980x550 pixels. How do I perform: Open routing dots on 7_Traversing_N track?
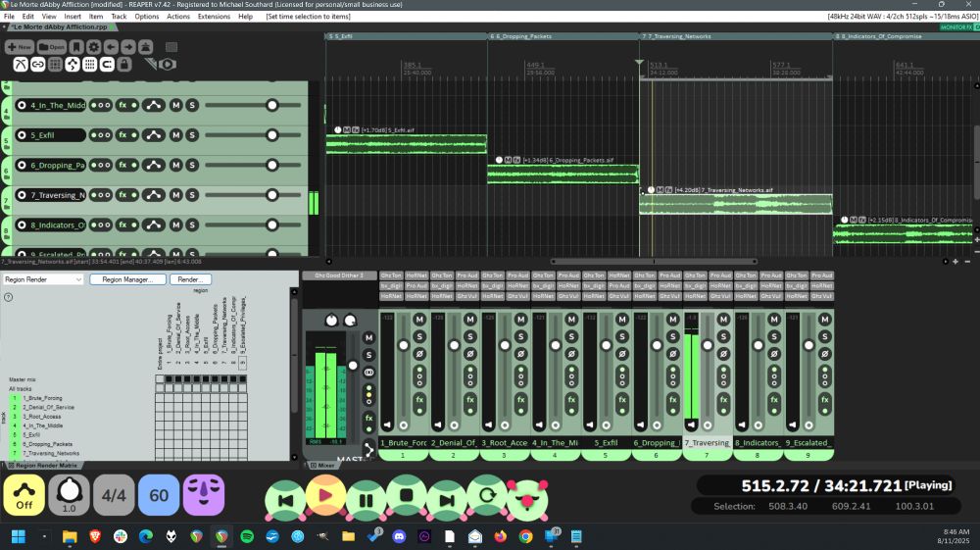pyautogui.click(x=101, y=195)
